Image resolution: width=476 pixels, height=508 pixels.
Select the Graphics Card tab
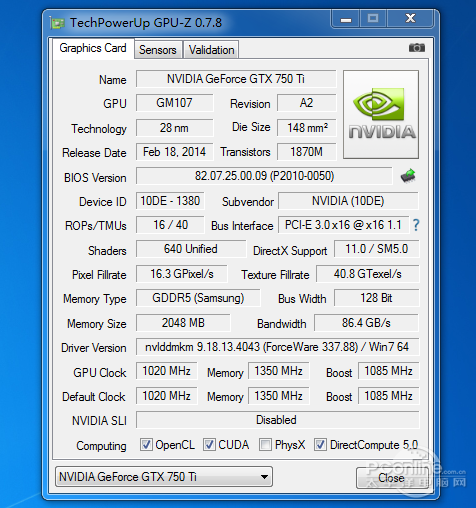93,48
